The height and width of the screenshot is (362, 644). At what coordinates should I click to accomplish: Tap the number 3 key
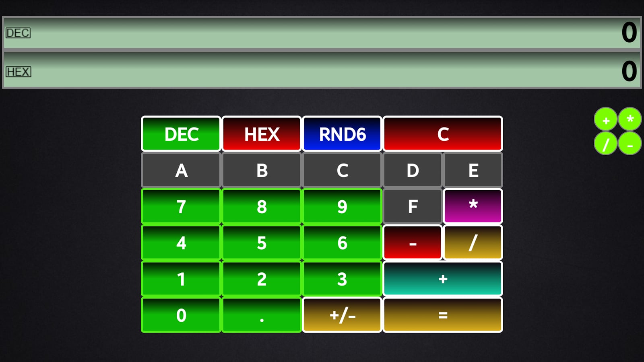tap(342, 279)
